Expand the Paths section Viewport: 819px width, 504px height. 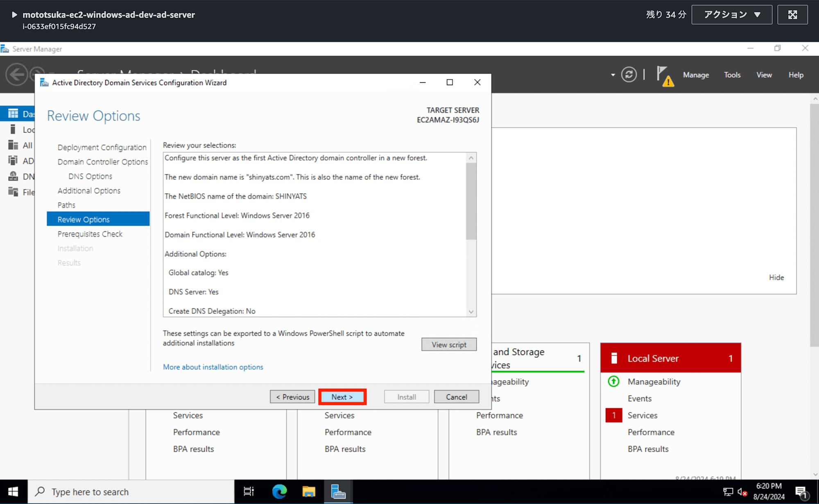[x=66, y=205]
